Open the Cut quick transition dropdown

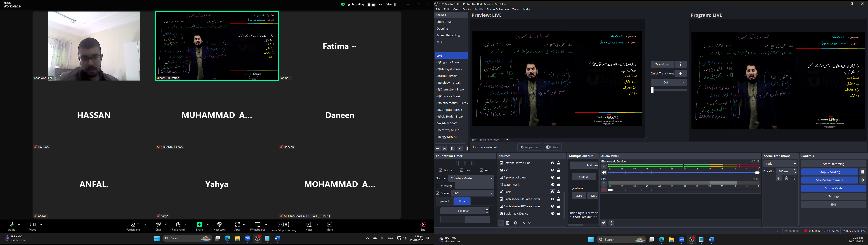click(669, 82)
